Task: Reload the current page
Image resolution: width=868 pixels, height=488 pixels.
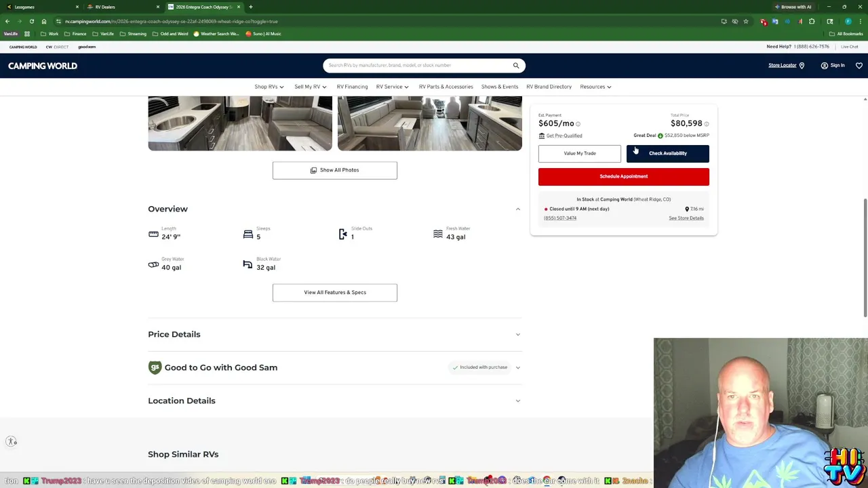Action: coord(31,21)
